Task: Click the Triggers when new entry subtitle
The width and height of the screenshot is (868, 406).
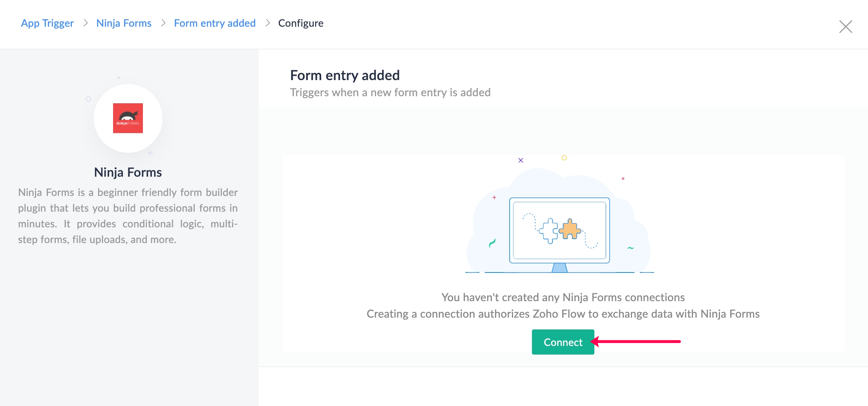Action: 390,92
